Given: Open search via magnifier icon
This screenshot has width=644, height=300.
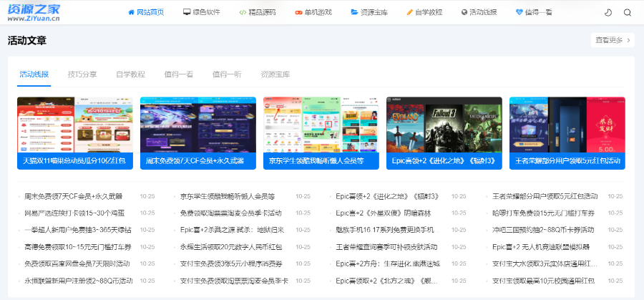Looking at the screenshot, I should (x=627, y=12).
